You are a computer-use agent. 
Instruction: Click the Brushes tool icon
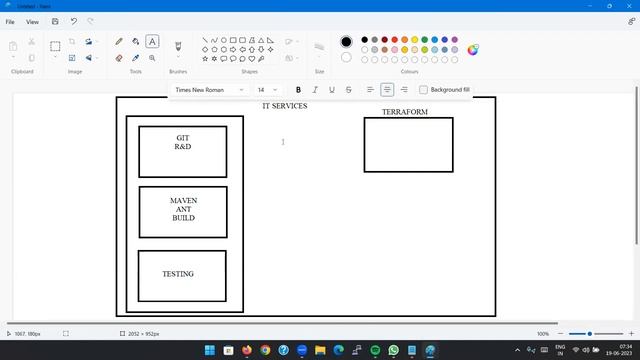(178, 46)
